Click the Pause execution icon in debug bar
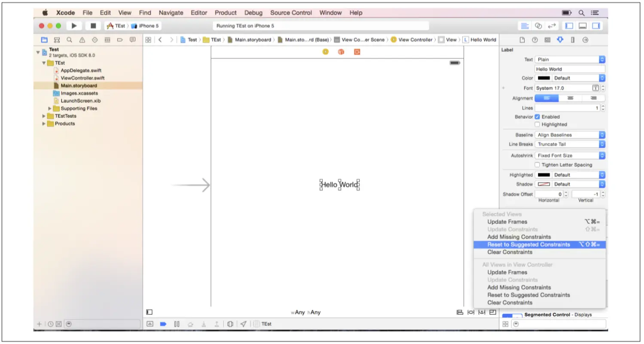The height and width of the screenshot is (344, 644). [176, 324]
